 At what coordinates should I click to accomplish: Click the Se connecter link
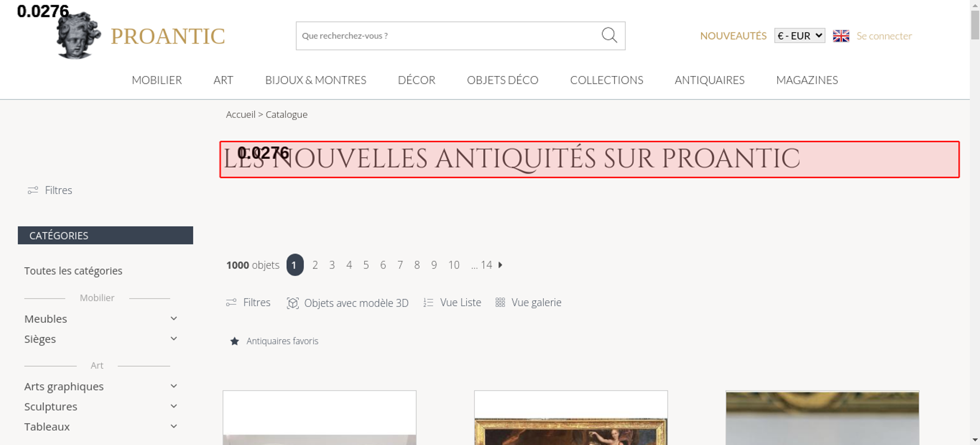884,36
